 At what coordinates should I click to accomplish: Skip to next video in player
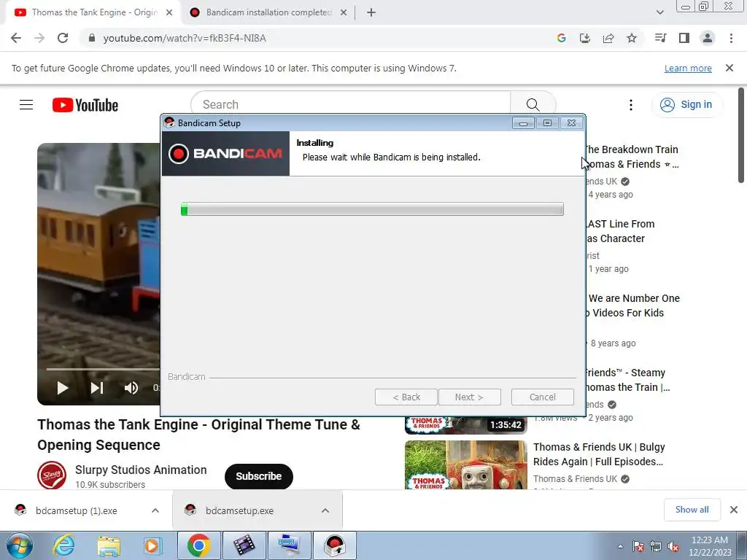coord(97,388)
